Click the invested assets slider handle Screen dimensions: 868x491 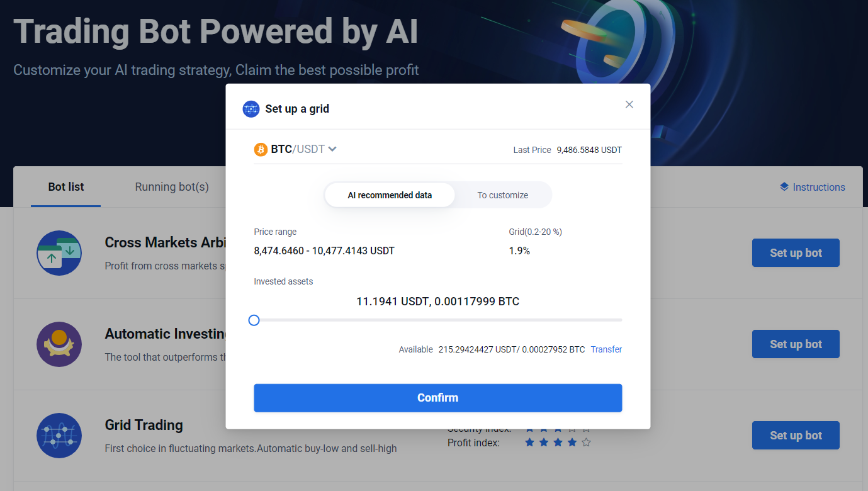[x=254, y=320]
